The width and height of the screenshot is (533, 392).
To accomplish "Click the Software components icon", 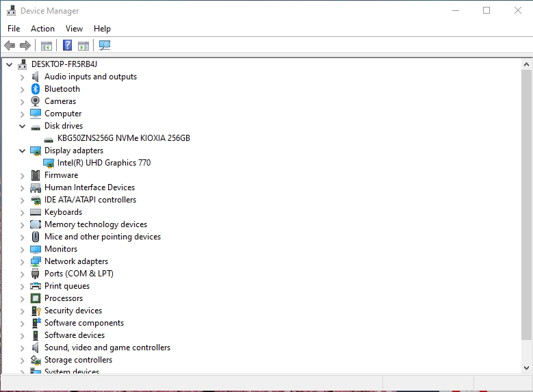I will coord(36,323).
